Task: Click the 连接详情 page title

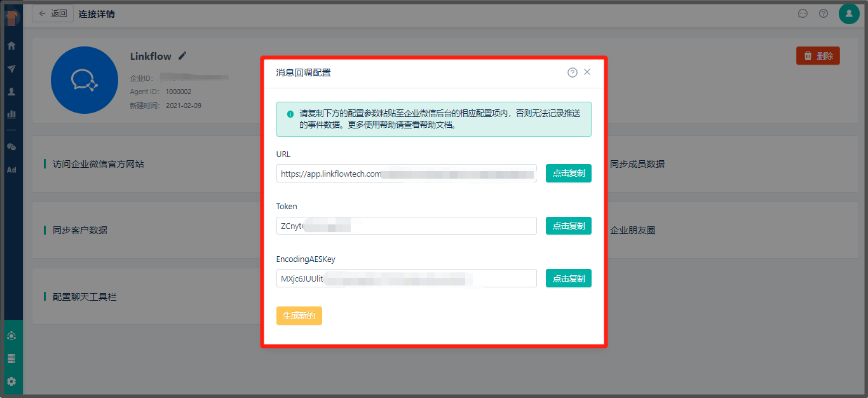Action: click(97, 13)
